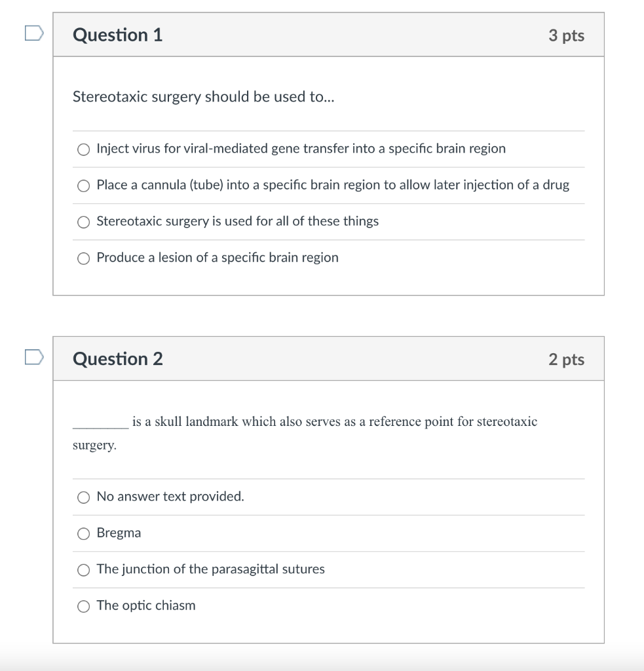Click the '2 pts' label
This screenshot has height=671, width=644.
(x=566, y=360)
